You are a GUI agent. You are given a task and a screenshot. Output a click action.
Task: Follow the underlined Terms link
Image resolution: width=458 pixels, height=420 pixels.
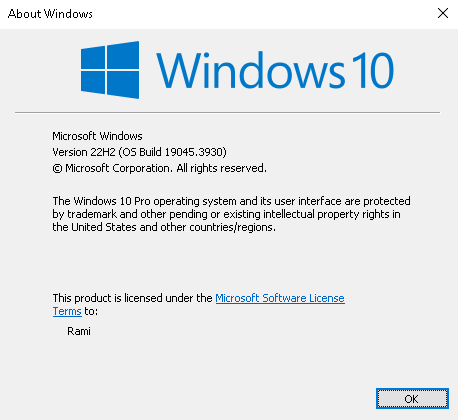pyautogui.click(x=67, y=311)
